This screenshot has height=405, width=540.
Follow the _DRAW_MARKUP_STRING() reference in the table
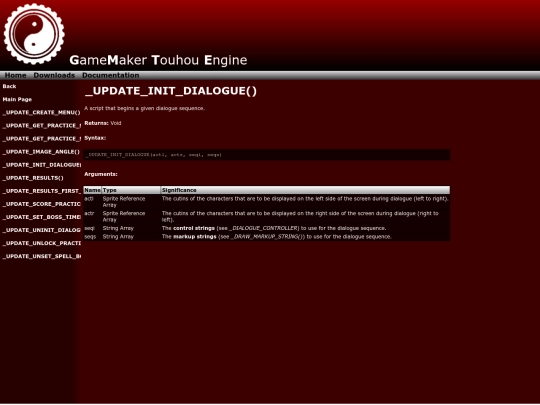click(x=268, y=237)
